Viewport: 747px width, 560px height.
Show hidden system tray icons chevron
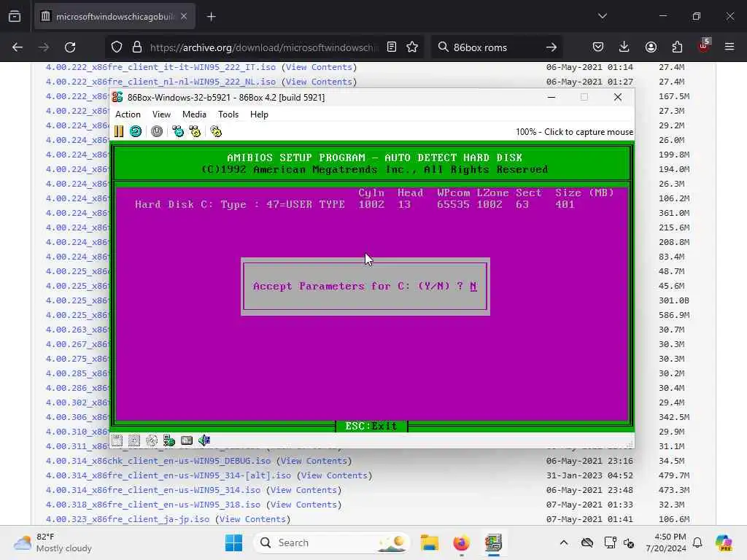click(564, 542)
